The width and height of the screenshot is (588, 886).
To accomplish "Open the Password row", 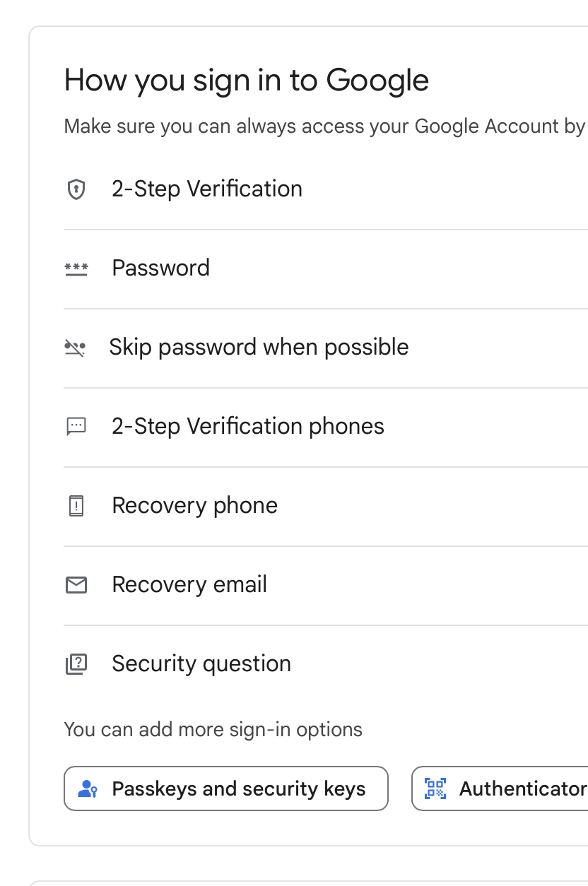I will [161, 268].
